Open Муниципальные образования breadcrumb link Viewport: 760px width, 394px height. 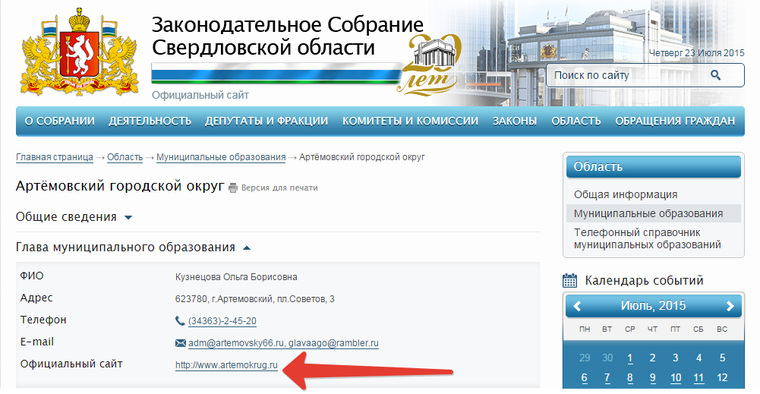221,157
